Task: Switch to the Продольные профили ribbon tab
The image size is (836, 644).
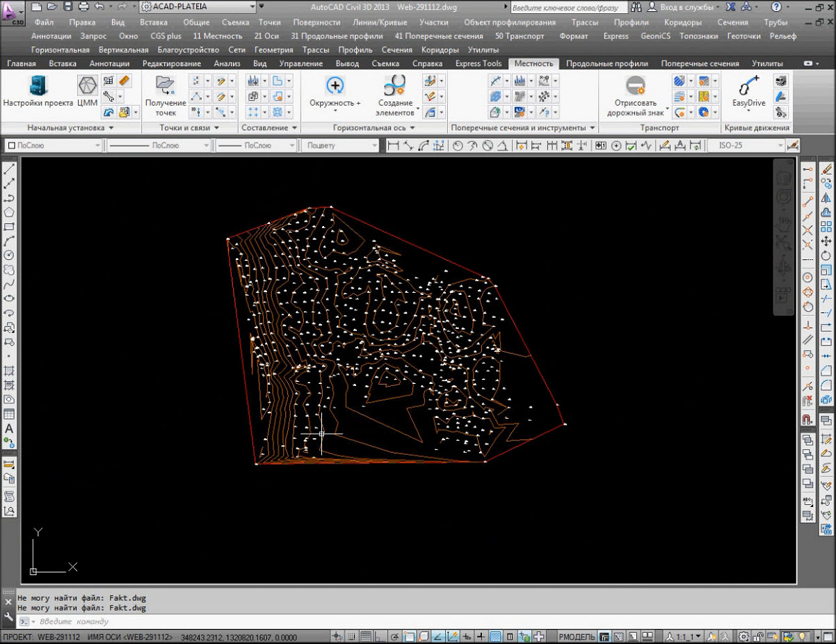Action: pyautogui.click(x=606, y=63)
